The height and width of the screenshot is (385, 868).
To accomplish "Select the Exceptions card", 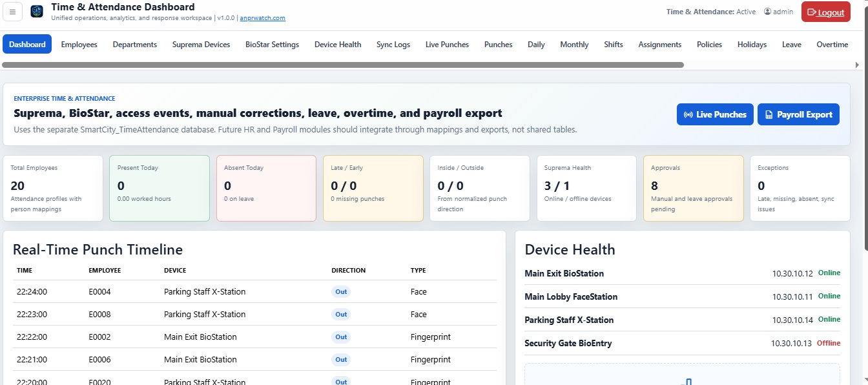I will [x=800, y=188].
